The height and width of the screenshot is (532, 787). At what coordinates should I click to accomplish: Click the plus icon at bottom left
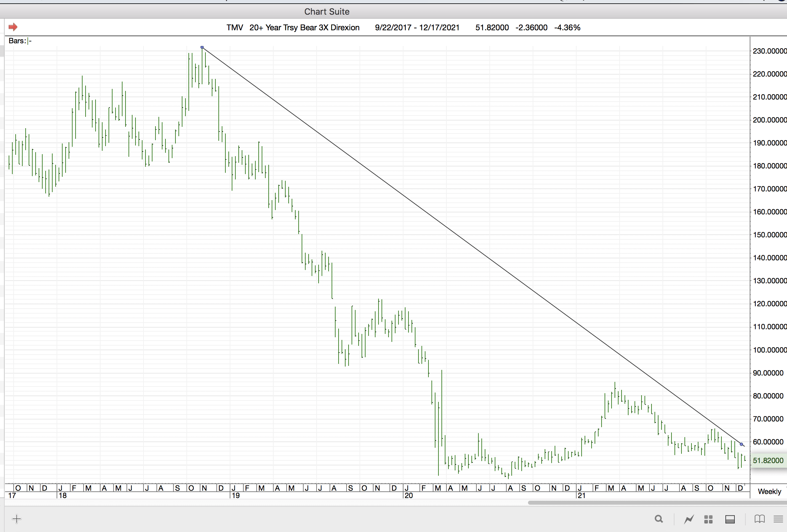coord(17,519)
